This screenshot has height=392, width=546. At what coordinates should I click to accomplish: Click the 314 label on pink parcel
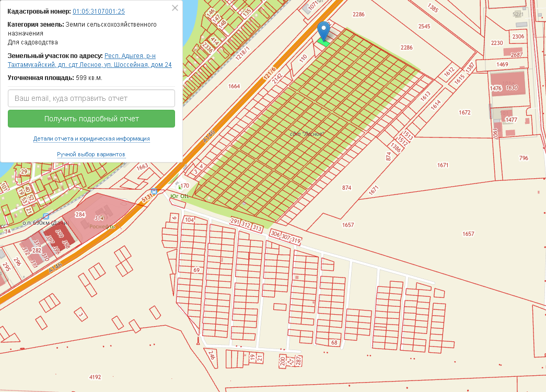pyautogui.click(x=99, y=218)
